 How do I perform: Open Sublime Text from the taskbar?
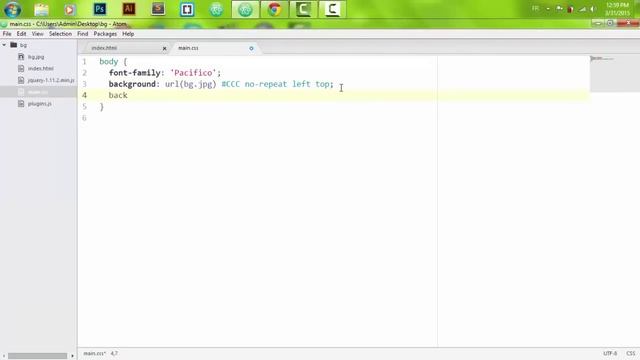click(158, 9)
